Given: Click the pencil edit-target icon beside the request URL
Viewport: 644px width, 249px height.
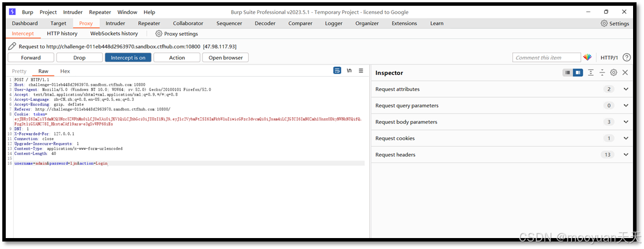Looking at the screenshot, I should click(x=12, y=47).
